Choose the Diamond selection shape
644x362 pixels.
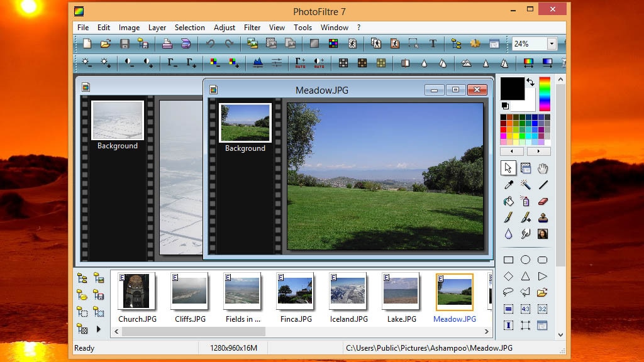pos(508,277)
